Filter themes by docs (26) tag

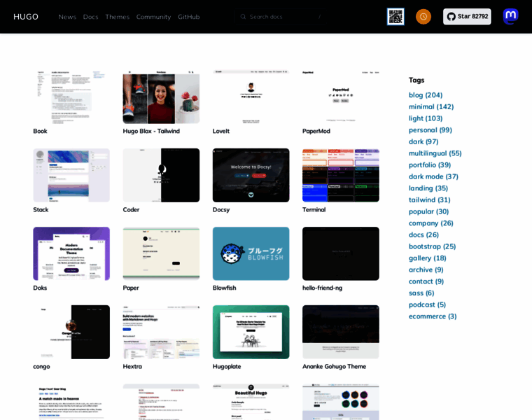click(x=423, y=234)
